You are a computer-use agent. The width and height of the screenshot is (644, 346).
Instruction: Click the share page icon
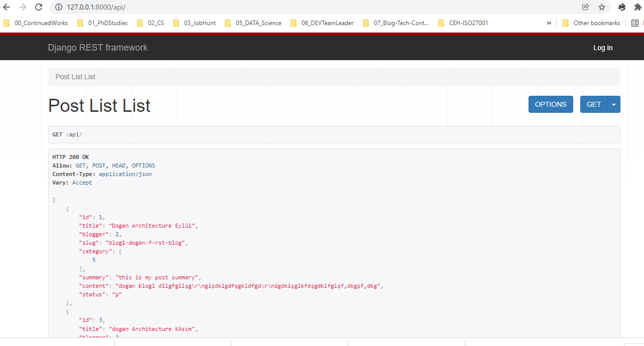pyautogui.click(x=585, y=7)
